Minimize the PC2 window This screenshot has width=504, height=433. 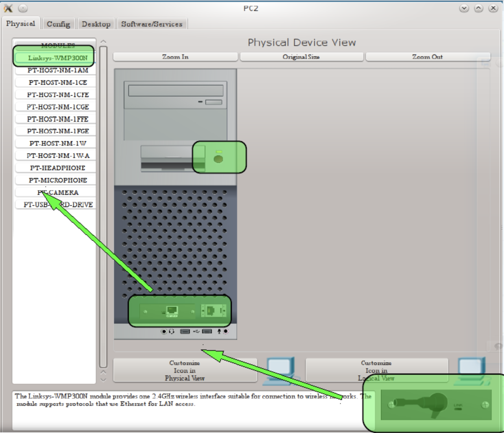(464, 8)
